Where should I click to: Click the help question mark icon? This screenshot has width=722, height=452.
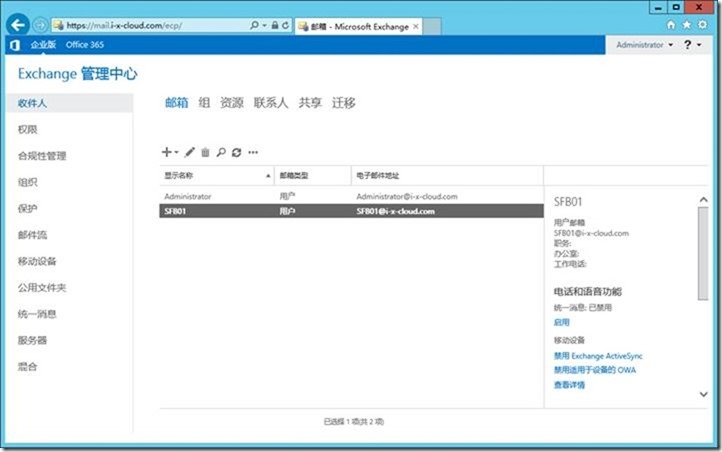[x=687, y=45]
